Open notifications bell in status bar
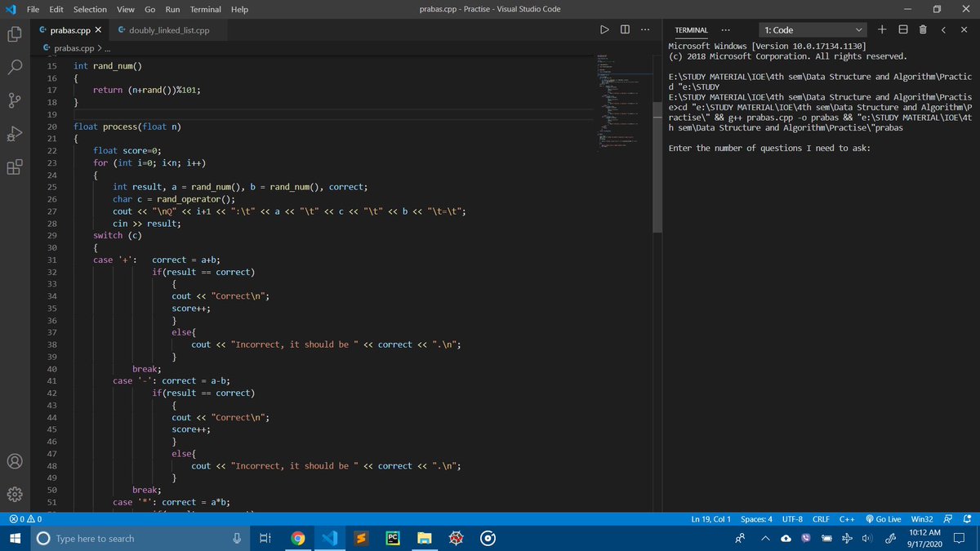The width and height of the screenshot is (980, 551). pos(967,519)
